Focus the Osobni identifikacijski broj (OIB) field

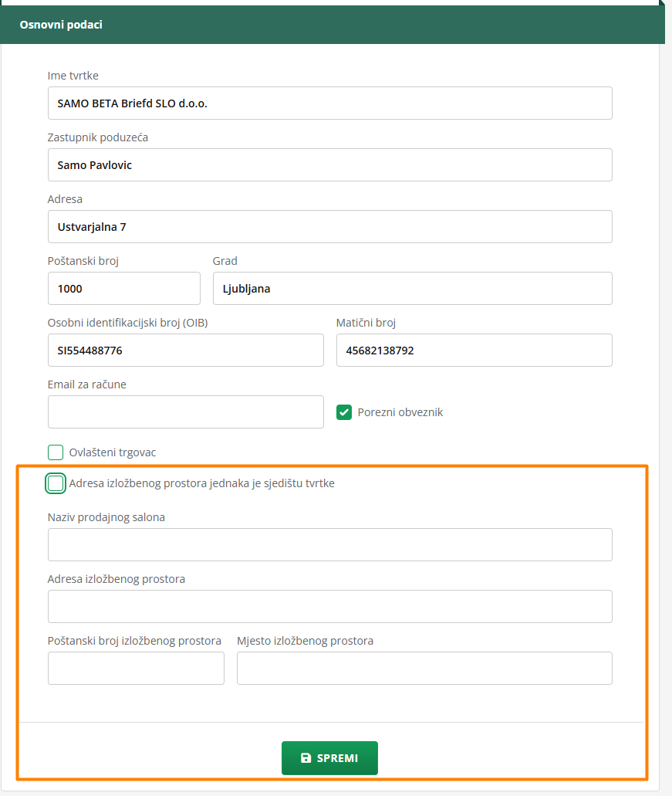click(185, 351)
